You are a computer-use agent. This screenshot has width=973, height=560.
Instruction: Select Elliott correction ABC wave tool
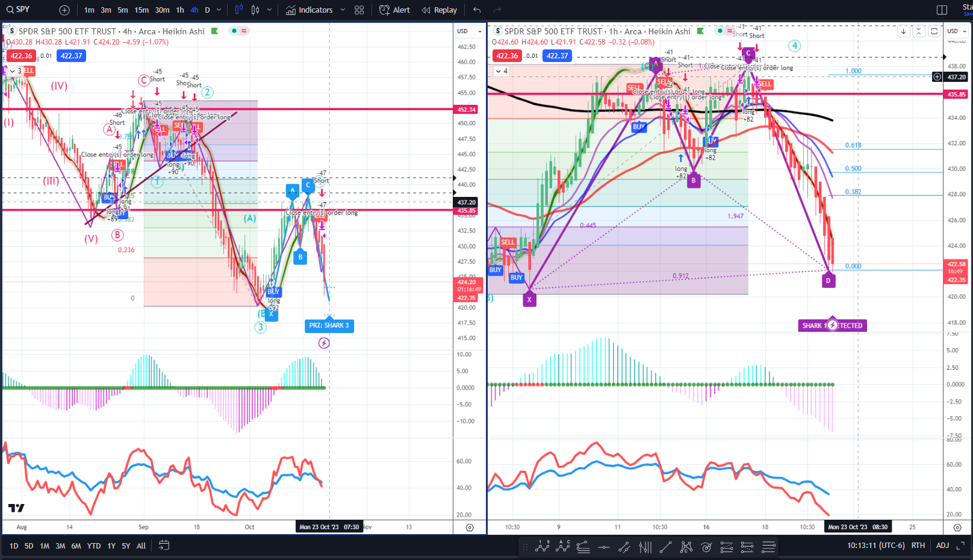click(564, 547)
